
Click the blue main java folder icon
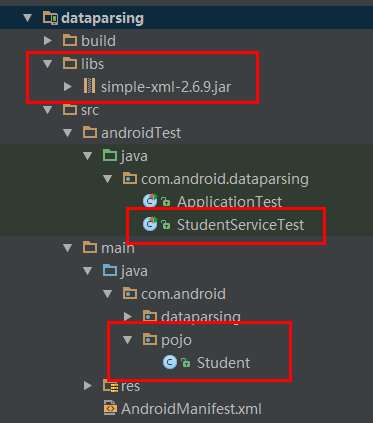coord(110,270)
